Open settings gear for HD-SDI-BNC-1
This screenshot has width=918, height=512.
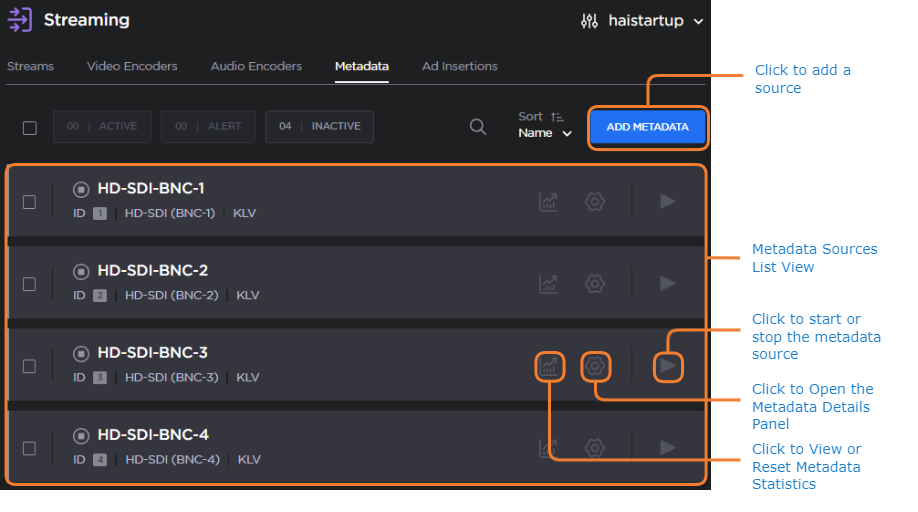(595, 202)
